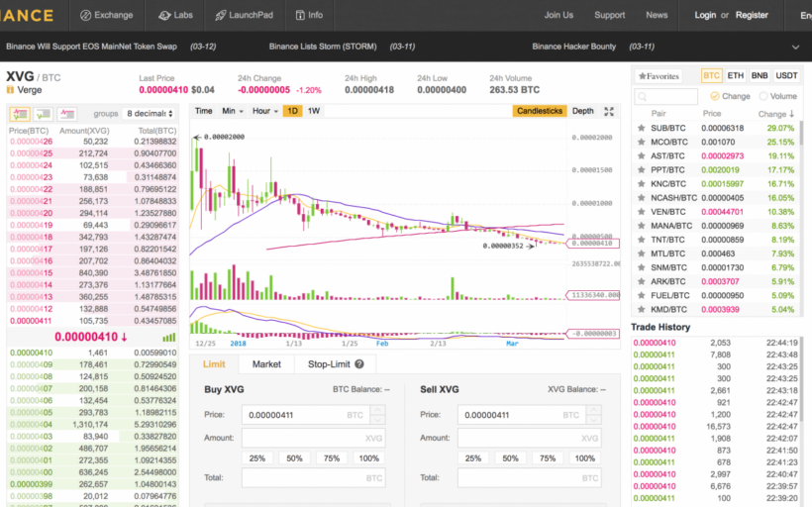
Task: Switch order book to sell orders only icon
Action: 68,114
